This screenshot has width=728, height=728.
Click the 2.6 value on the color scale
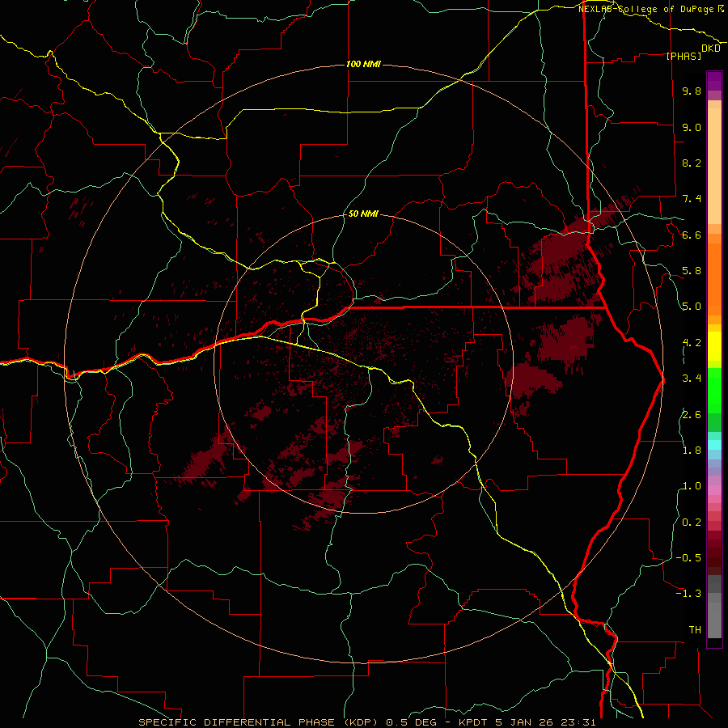[x=692, y=414]
